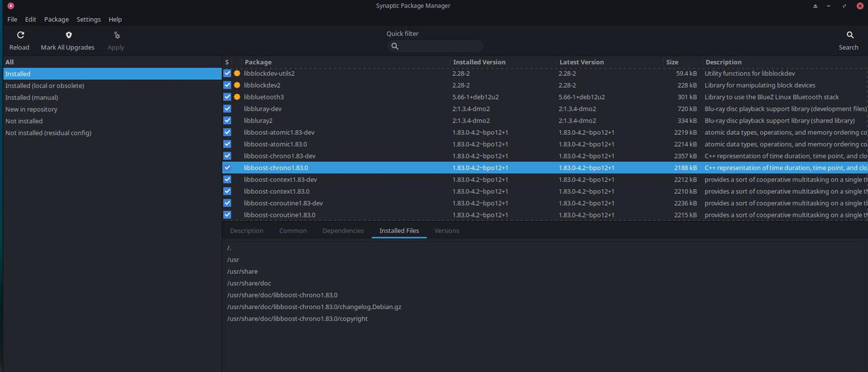Click the changelog.Debian.gz file path

coord(314,307)
